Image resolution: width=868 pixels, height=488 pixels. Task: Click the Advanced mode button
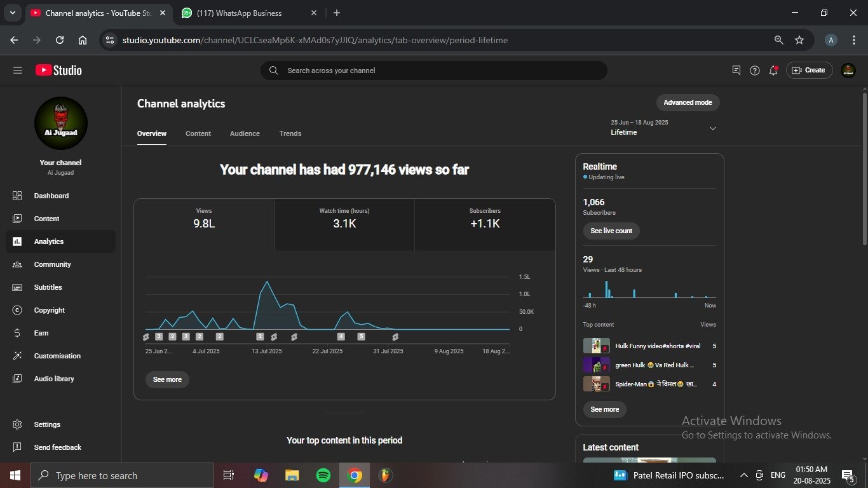click(688, 102)
